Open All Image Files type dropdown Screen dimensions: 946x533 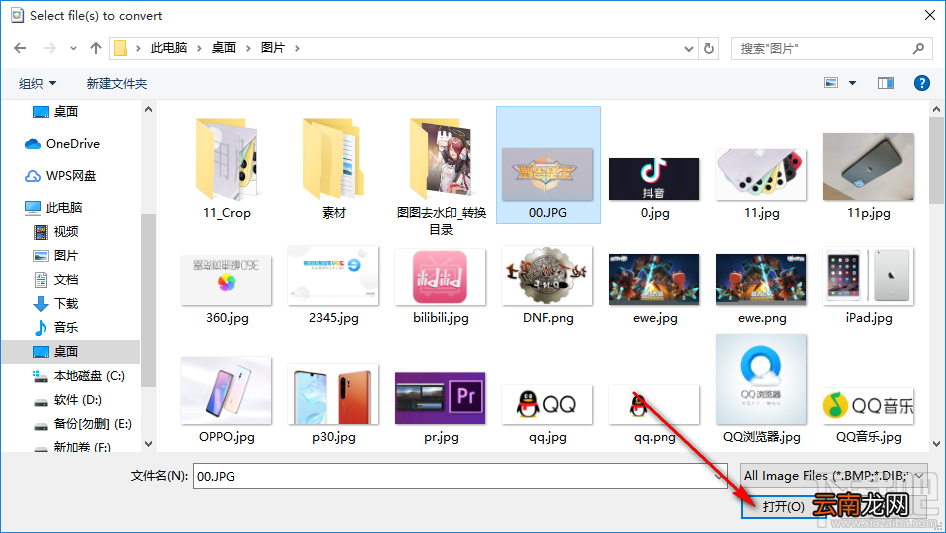click(834, 476)
